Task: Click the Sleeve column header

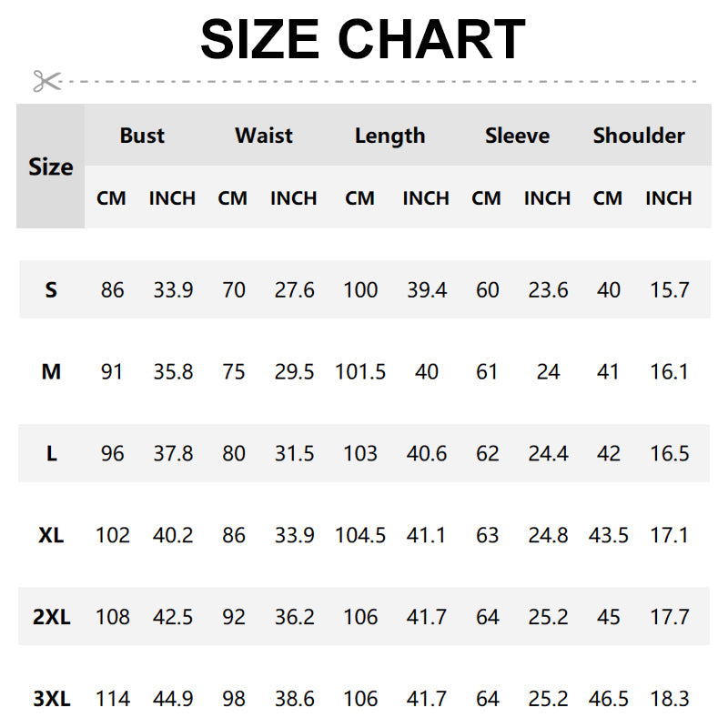Action: pyautogui.click(x=517, y=136)
